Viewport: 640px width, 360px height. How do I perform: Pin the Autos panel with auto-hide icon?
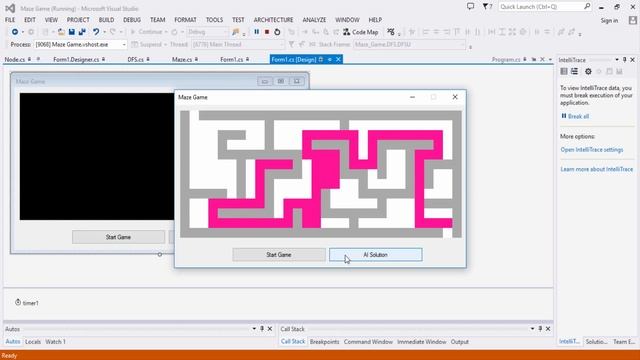(x=262, y=329)
